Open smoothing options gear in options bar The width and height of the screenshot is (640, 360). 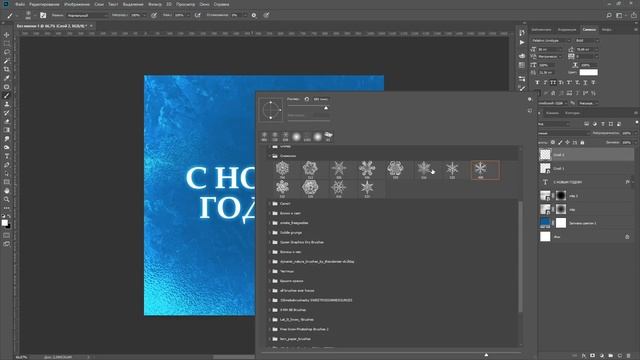click(x=254, y=15)
